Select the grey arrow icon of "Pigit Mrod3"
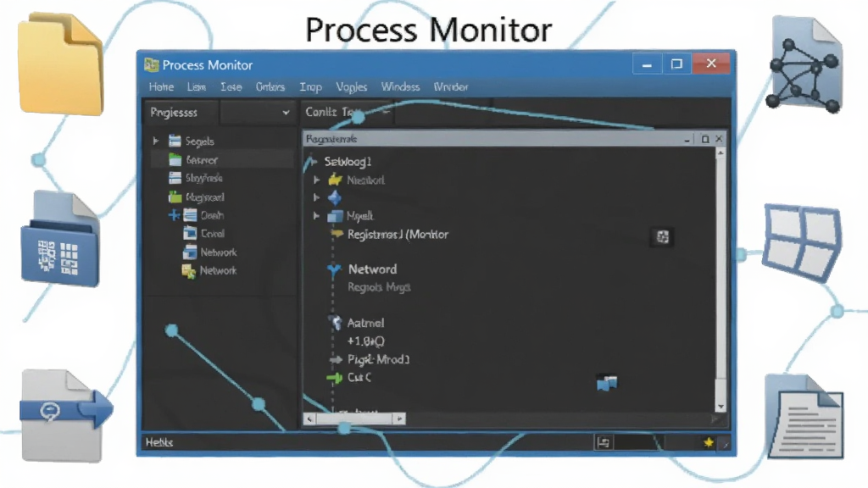 click(x=336, y=359)
